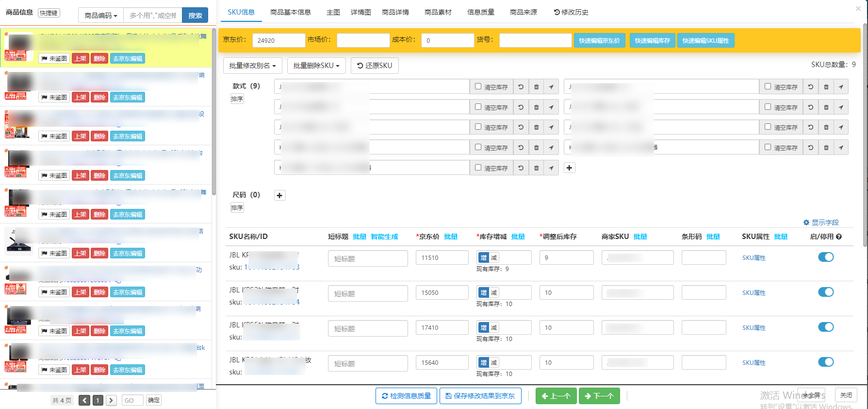Screen dimensions: 868x409
Task: Click the 快速编辑库存 button
Action: point(652,40)
